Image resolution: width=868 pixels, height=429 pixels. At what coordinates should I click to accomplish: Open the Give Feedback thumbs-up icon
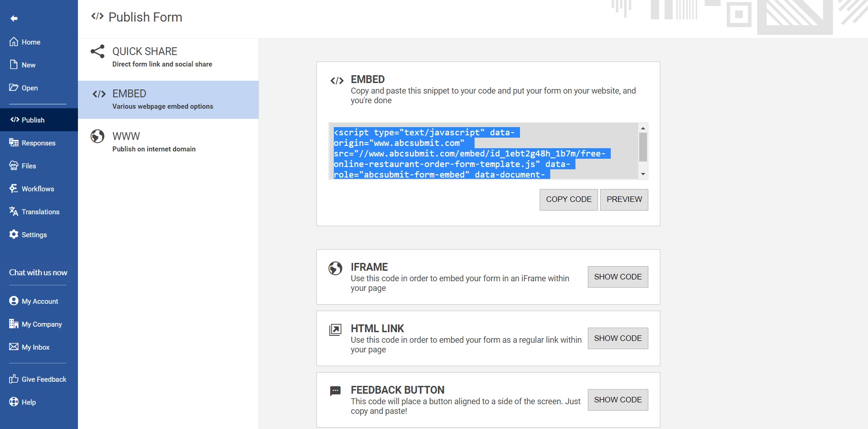(14, 379)
